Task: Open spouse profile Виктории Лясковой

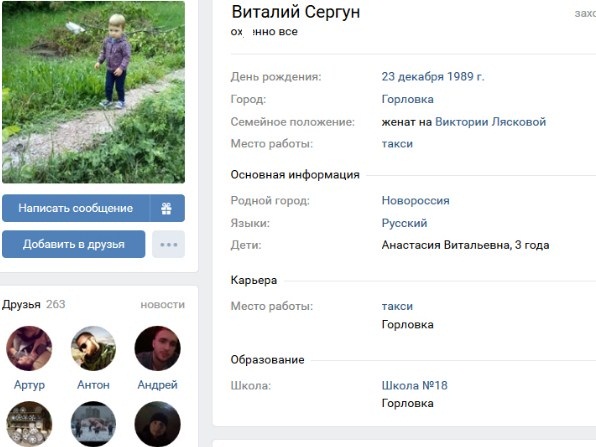Action: [490, 122]
